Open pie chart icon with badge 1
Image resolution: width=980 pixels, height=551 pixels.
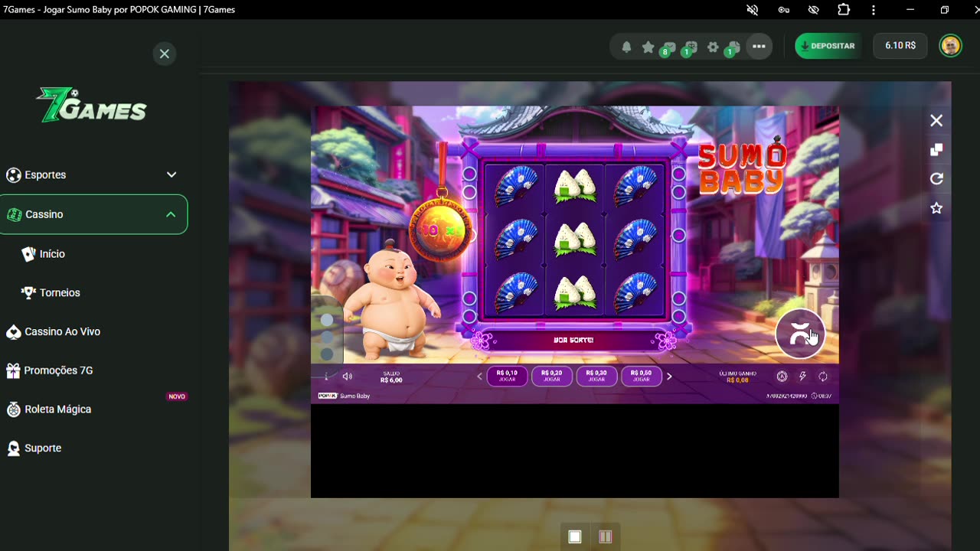(733, 47)
